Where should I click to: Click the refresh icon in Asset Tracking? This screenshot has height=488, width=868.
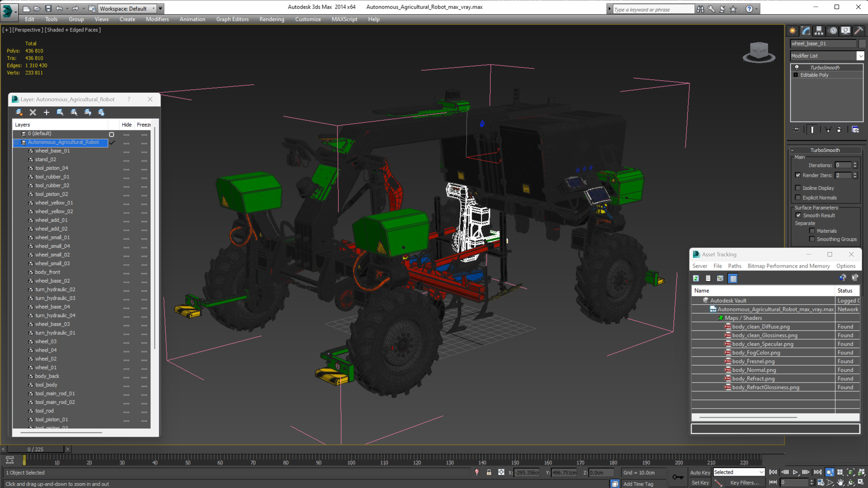(x=696, y=278)
